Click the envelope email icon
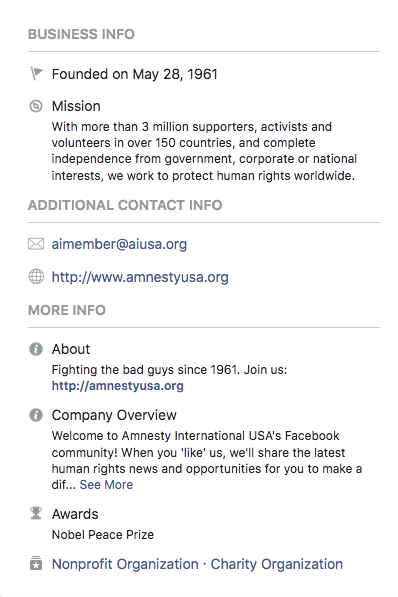The width and height of the screenshot is (398, 597). 36,244
